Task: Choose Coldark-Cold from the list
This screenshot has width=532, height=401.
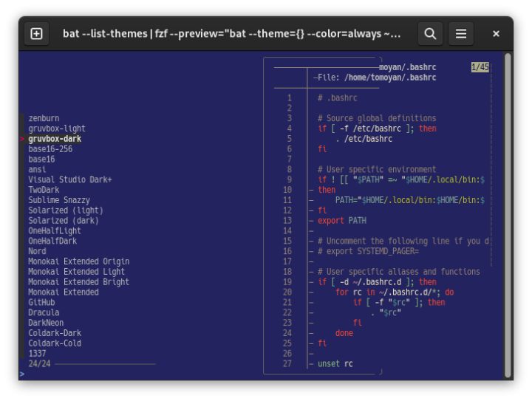Action: point(55,343)
